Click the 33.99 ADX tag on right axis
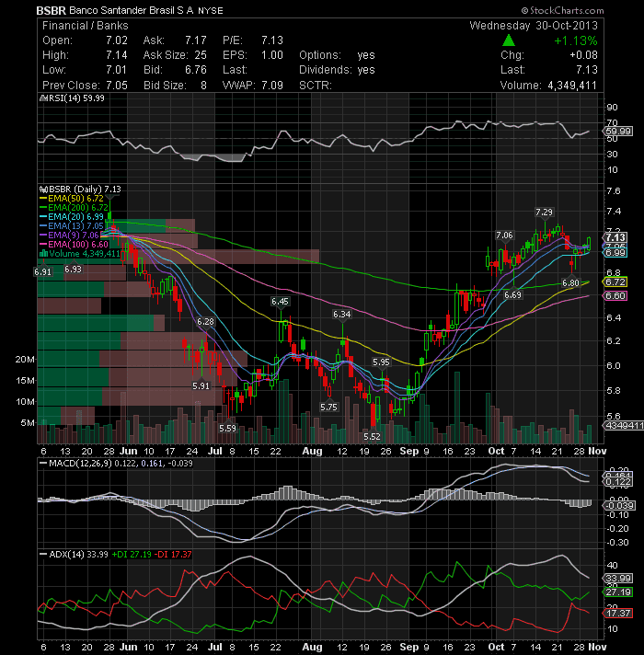The height and width of the screenshot is (655, 644). (x=618, y=578)
